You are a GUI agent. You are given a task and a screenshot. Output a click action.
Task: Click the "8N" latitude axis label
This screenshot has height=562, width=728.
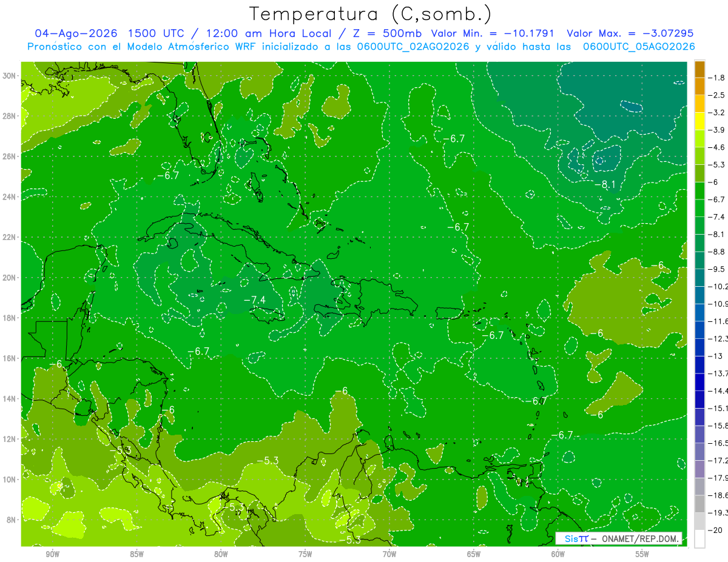pos(12,520)
